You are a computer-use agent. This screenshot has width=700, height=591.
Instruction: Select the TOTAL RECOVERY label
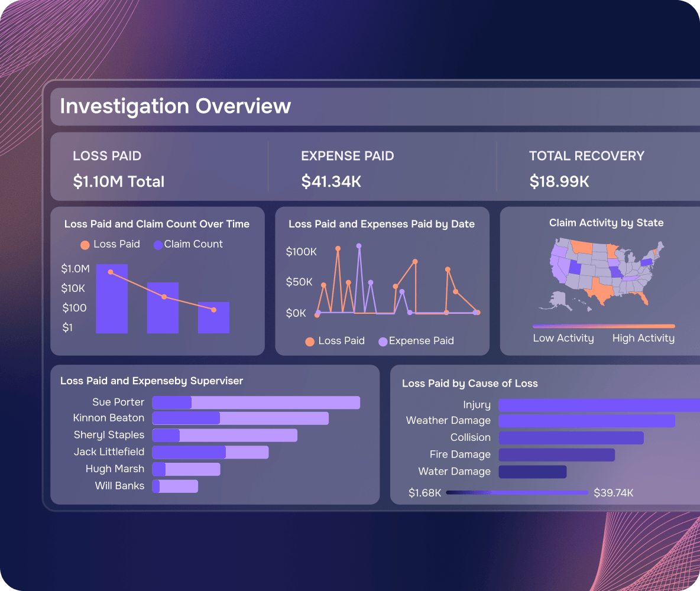pos(586,156)
